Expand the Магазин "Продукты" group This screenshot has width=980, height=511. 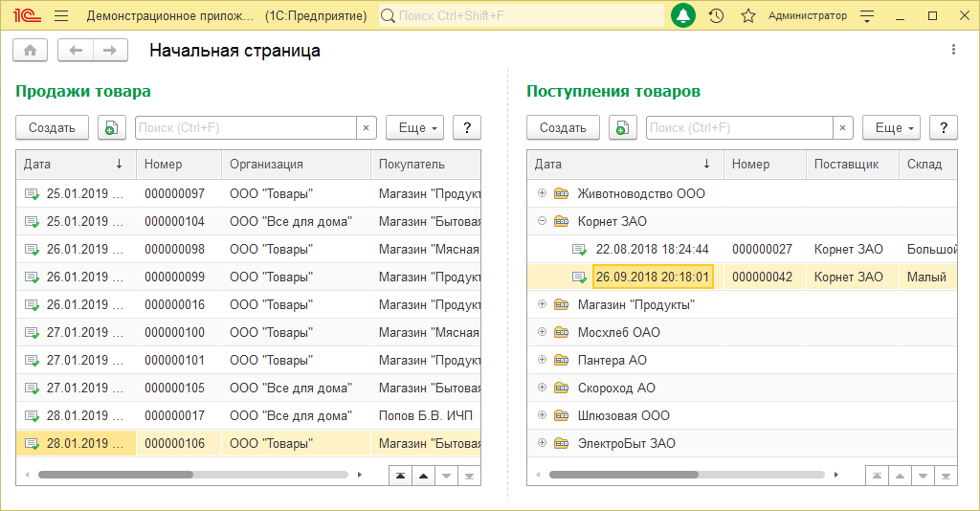click(x=542, y=304)
